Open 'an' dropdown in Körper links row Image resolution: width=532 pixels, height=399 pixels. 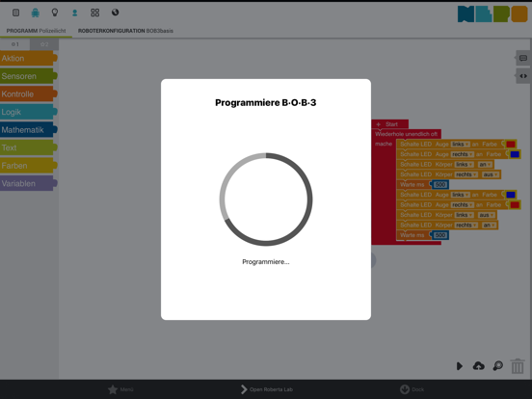485,165
